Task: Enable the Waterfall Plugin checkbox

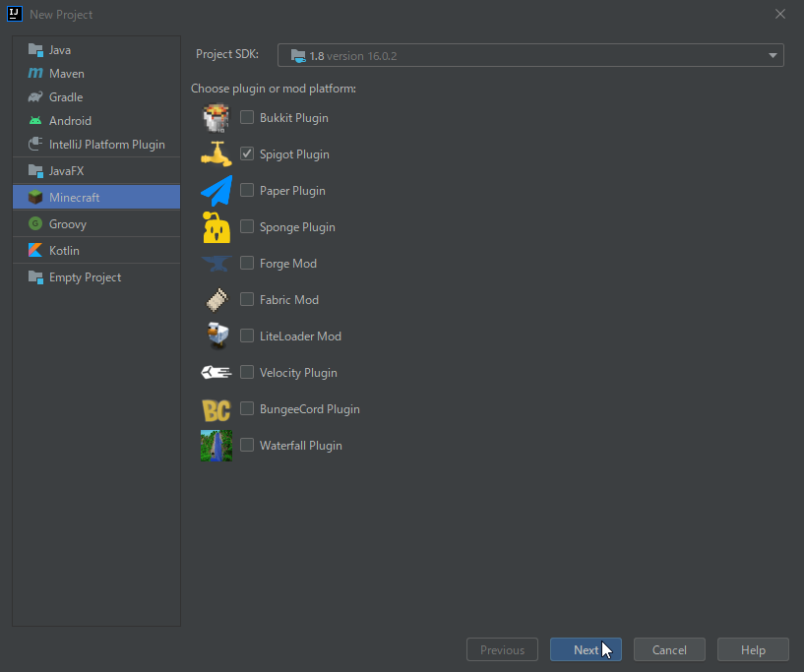Action: coord(247,445)
